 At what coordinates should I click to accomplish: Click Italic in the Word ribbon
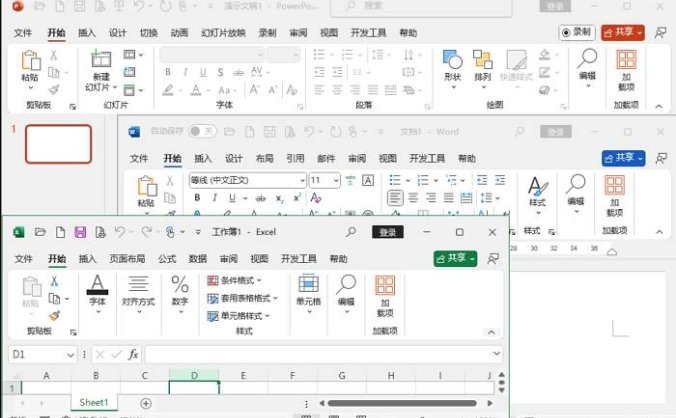point(214,198)
